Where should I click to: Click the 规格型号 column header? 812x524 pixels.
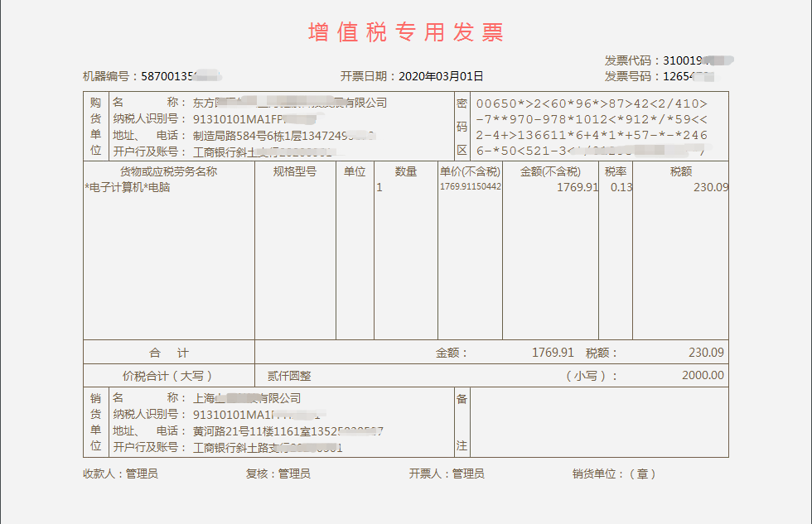(x=295, y=171)
